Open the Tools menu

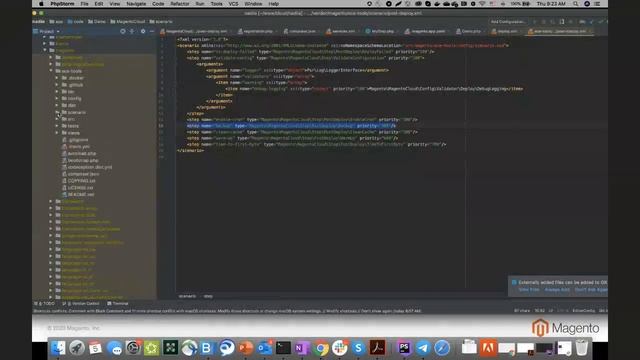[x=216, y=4]
